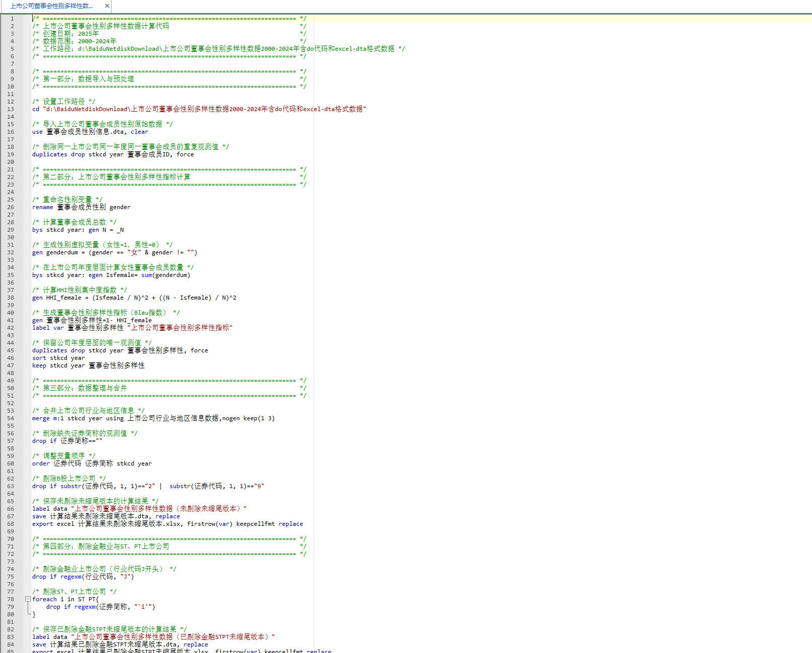Collapse the foreach block fold marker
The image size is (812, 653).
click(28, 599)
